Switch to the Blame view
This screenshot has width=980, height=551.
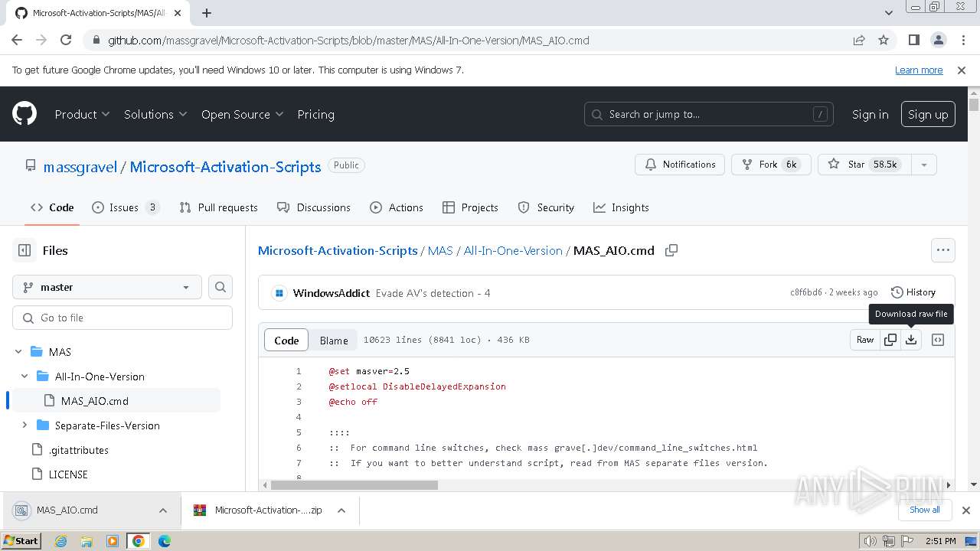coord(334,341)
